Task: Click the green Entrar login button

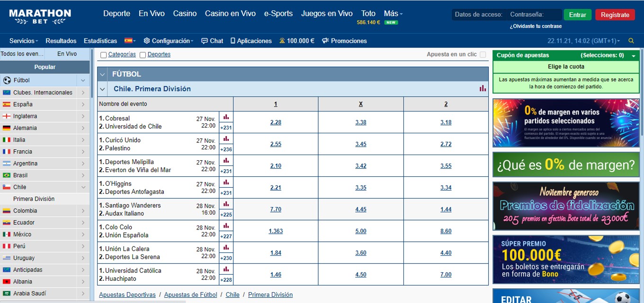Action: (x=577, y=15)
